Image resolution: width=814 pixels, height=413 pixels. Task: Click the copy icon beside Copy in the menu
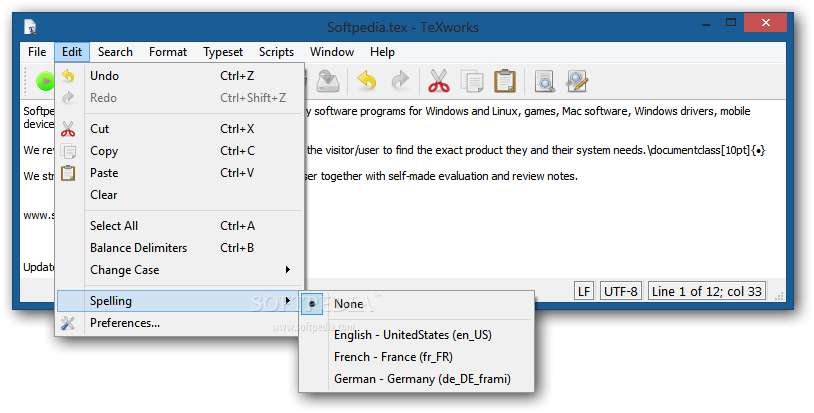click(68, 151)
